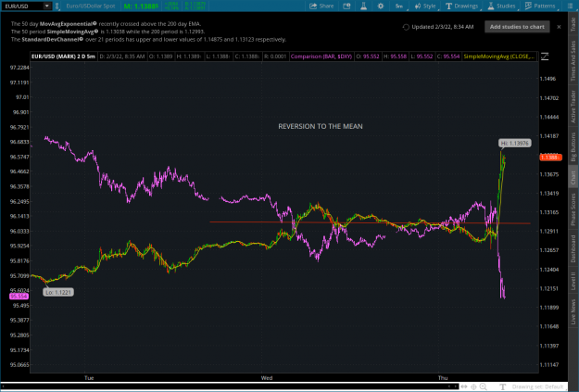
Task: Click the Euro/USDollar Spot description
Action: [91, 6]
